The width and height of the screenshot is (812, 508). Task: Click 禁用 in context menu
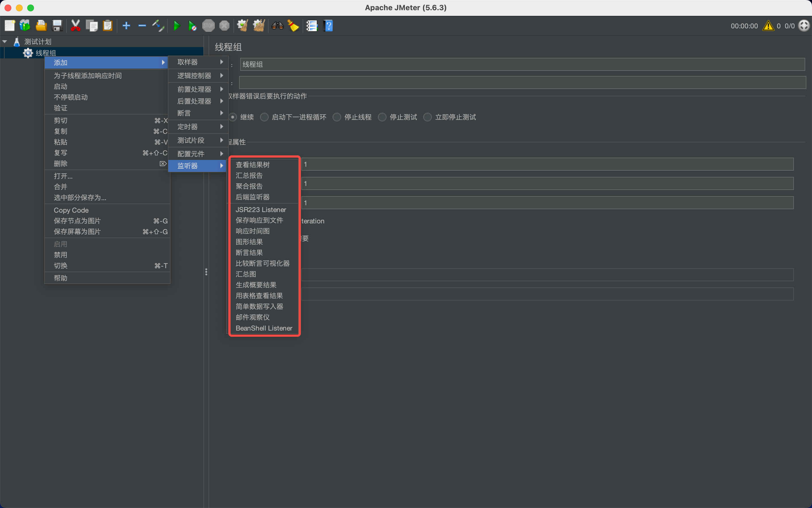[107, 255]
